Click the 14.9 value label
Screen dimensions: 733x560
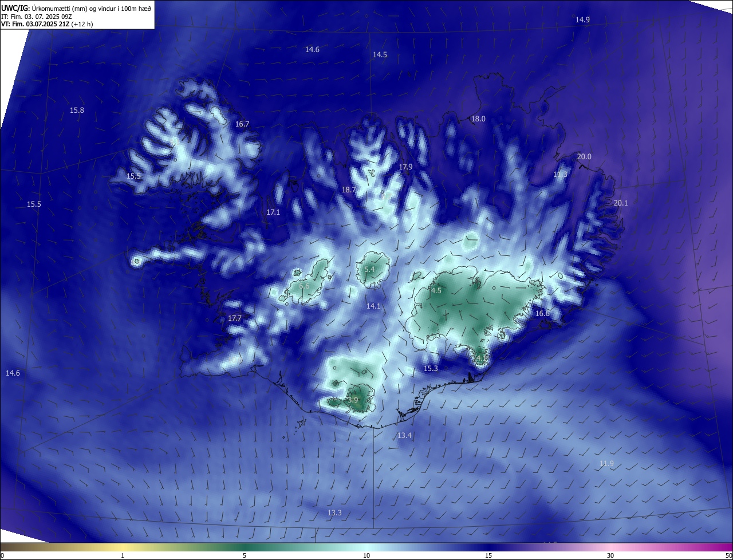[582, 20]
